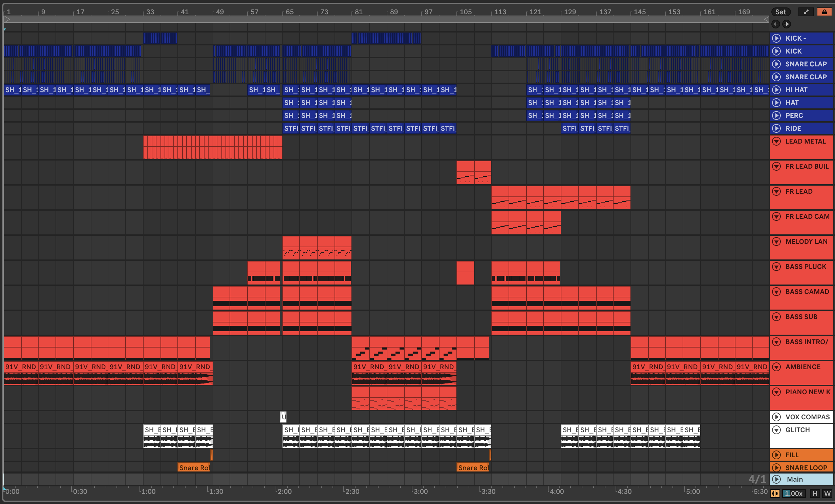Collapse the BASS SUB track
The height and width of the screenshot is (504, 835).
776,317
